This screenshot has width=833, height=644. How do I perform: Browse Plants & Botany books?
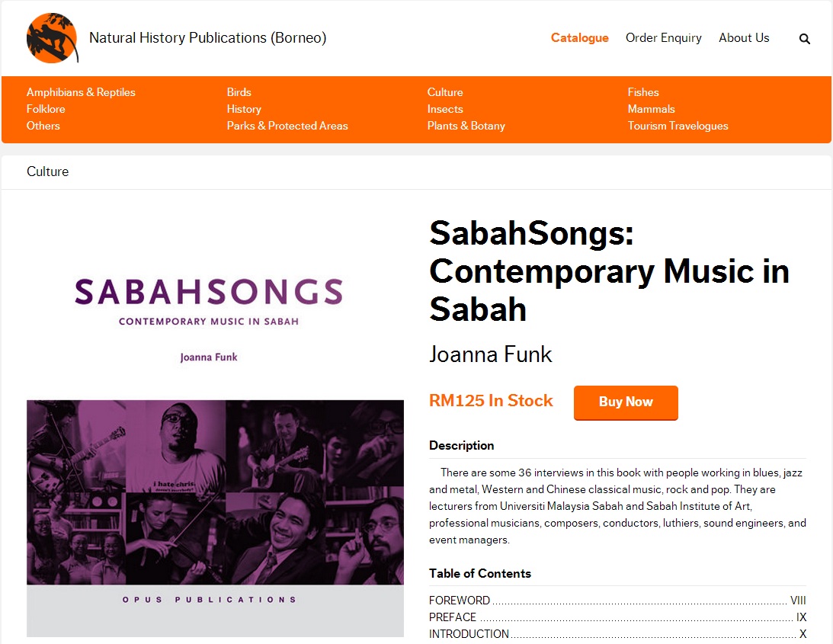466,126
